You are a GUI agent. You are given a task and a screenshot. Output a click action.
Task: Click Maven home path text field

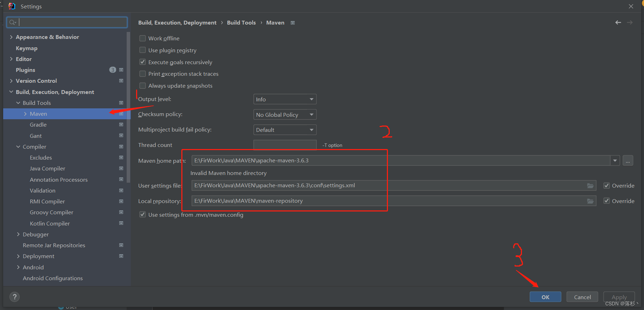coord(401,161)
